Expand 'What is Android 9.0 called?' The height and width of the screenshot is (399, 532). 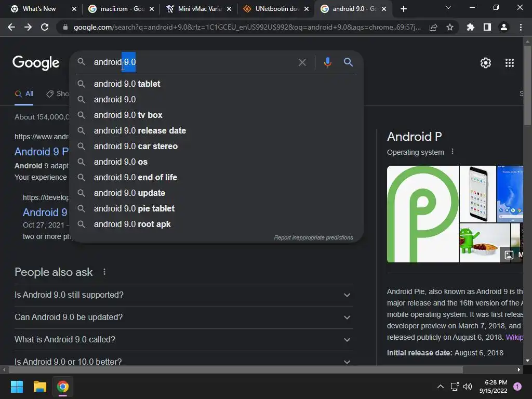click(x=183, y=340)
